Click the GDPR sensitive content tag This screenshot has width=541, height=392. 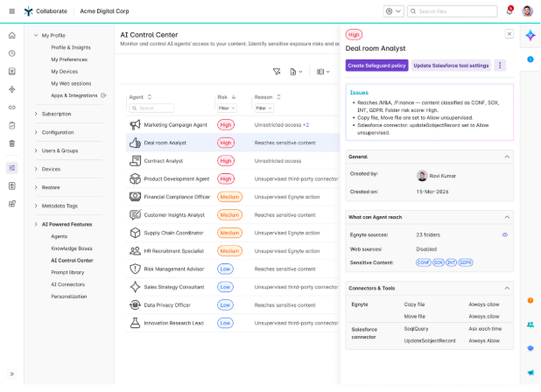tap(466, 262)
